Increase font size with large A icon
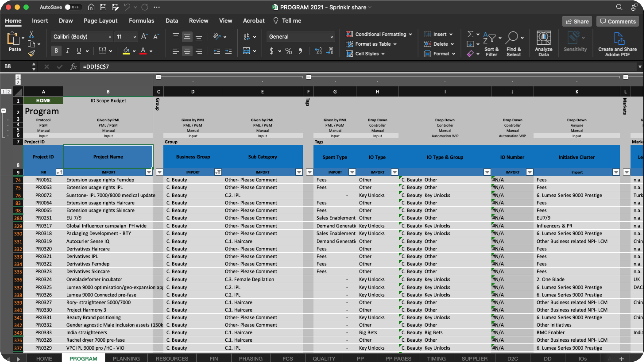The width and height of the screenshot is (644, 362). [x=144, y=37]
